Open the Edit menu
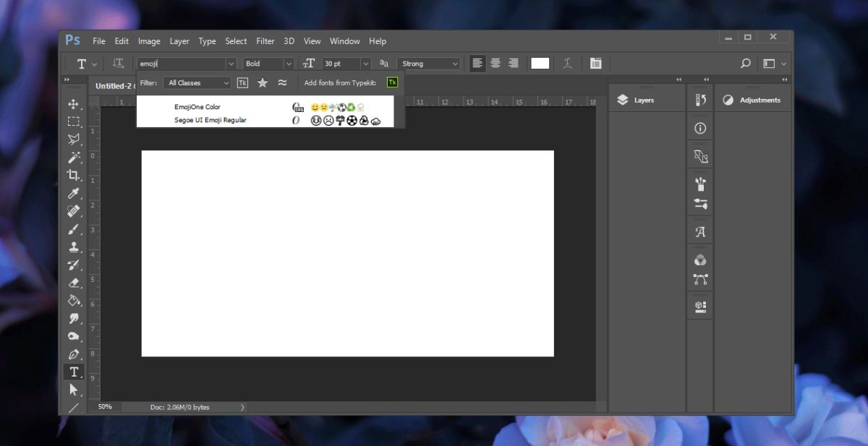Image resolution: width=868 pixels, height=446 pixels. click(x=122, y=41)
